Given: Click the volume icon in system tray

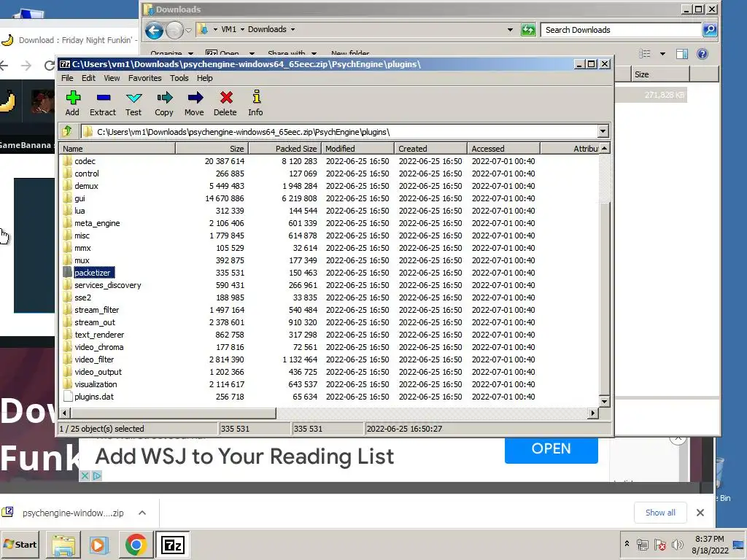Looking at the screenshot, I should tap(677, 544).
